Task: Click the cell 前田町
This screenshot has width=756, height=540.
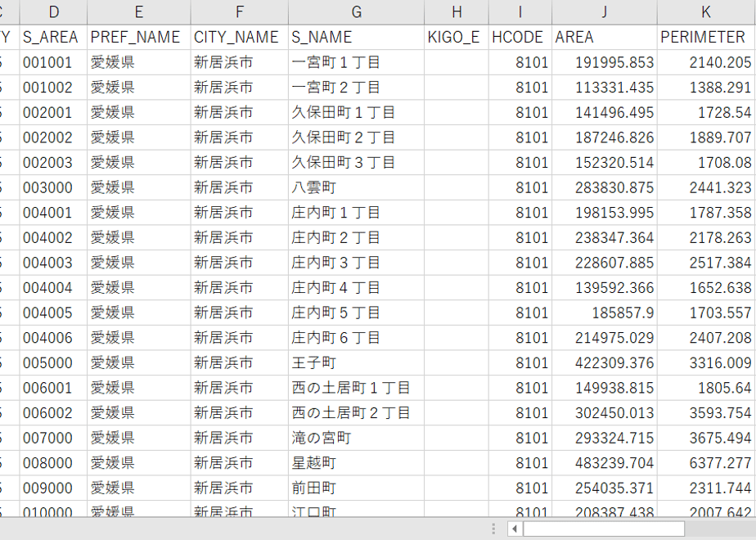Action: (356, 488)
